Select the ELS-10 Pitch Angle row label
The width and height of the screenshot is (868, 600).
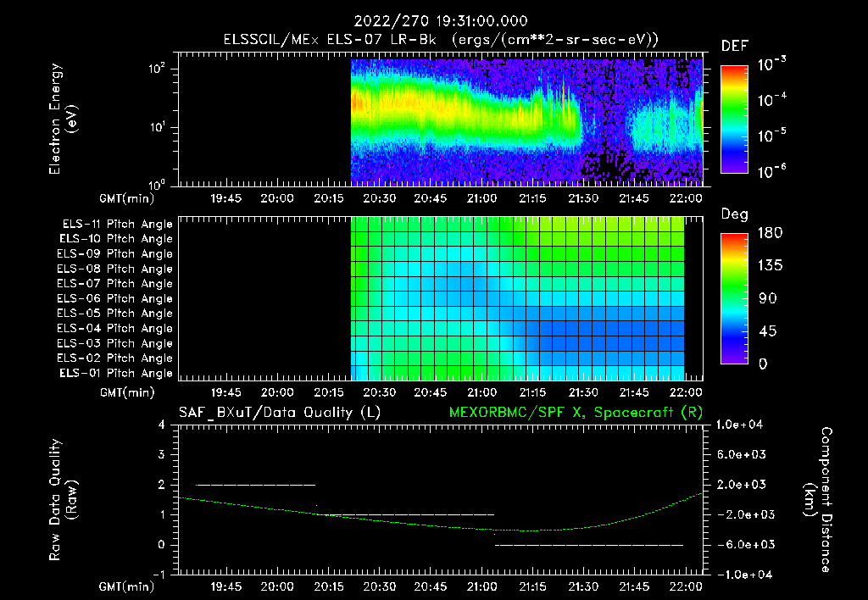[116, 239]
